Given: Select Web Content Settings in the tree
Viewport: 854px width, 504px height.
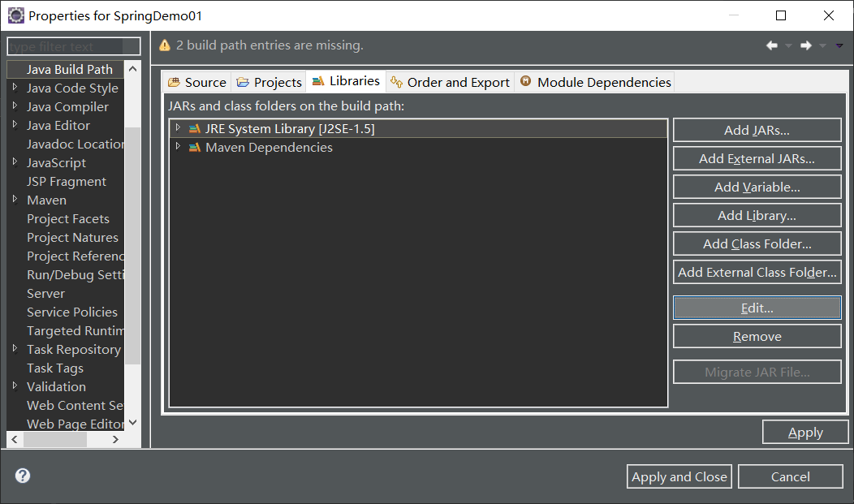Looking at the screenshot, I should pyautogui.click(x=75, y=406).
